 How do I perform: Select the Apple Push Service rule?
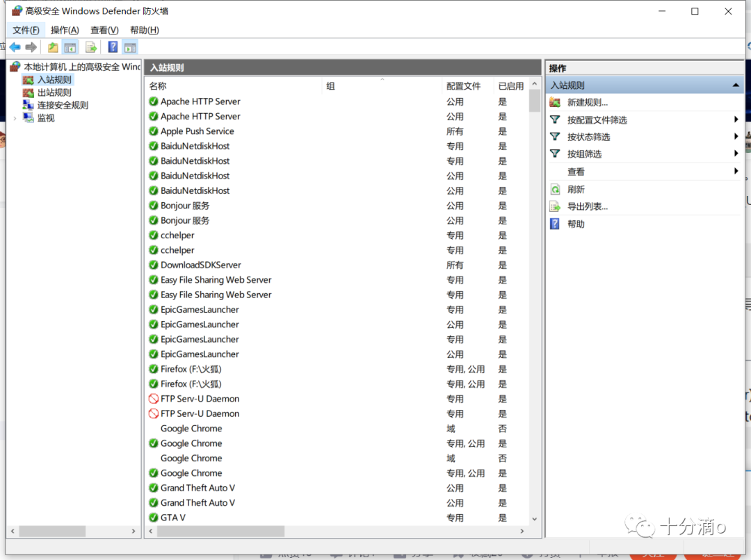click(337, 131)
